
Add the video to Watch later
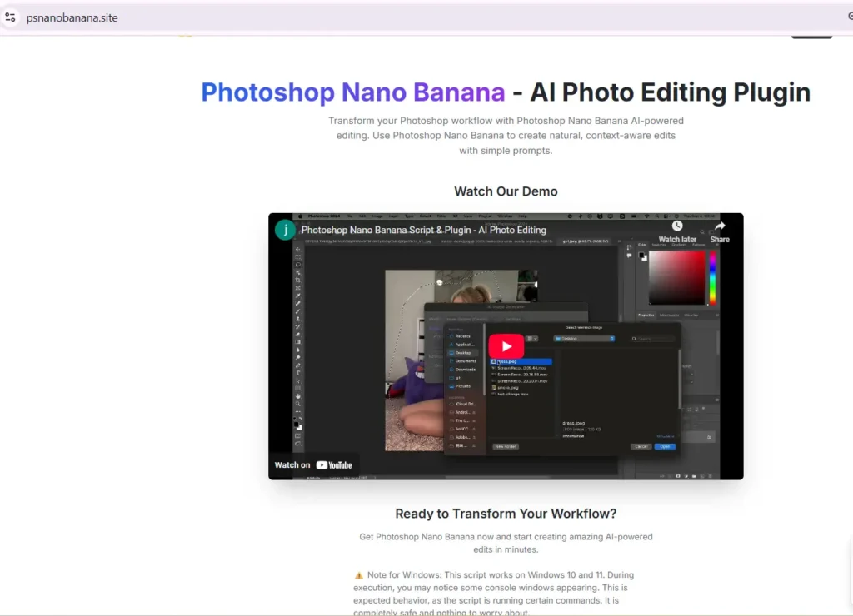pos(677,231)
